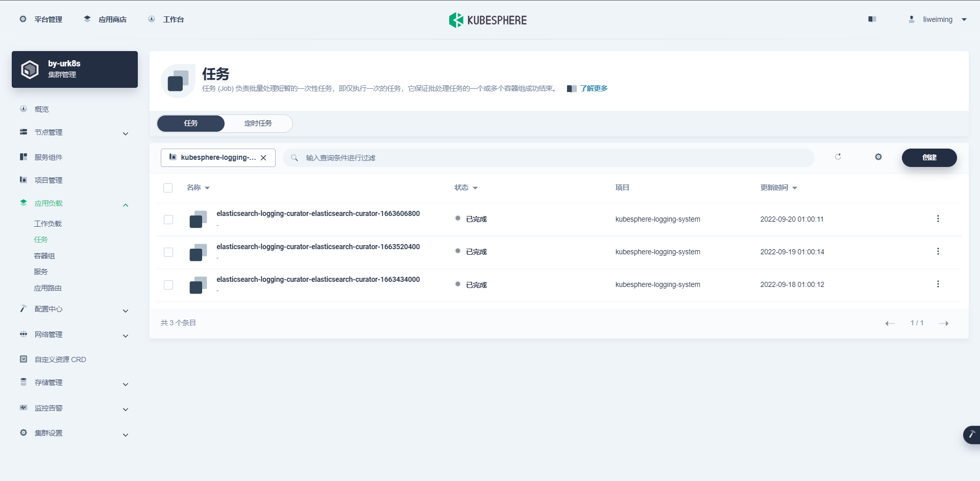Click the 工作台 dashboard icon
The width and height of the screenshot is (980, 481).
(x=152, y=19)
